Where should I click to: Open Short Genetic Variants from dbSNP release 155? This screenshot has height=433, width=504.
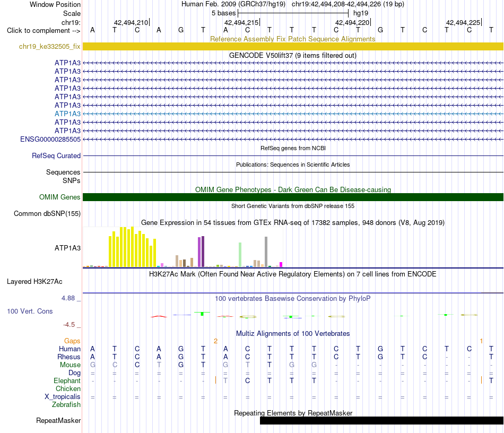point(293,206)
